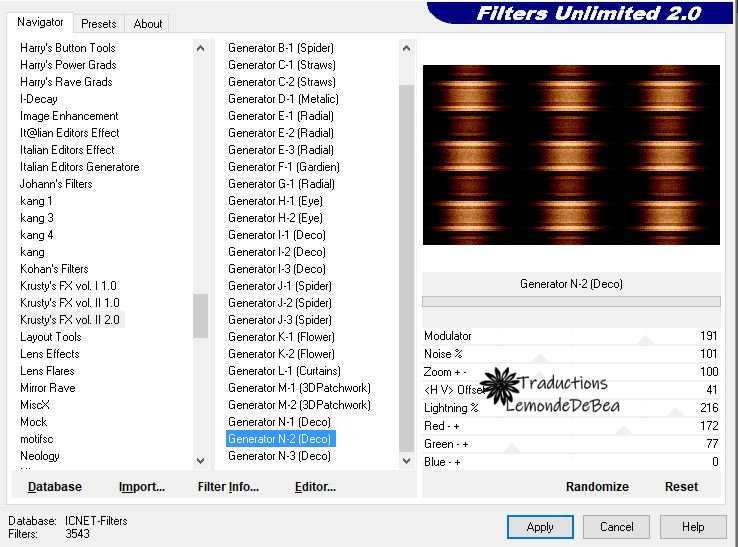
Task: Open Filter Info...
Action: [x=228, y=487]
